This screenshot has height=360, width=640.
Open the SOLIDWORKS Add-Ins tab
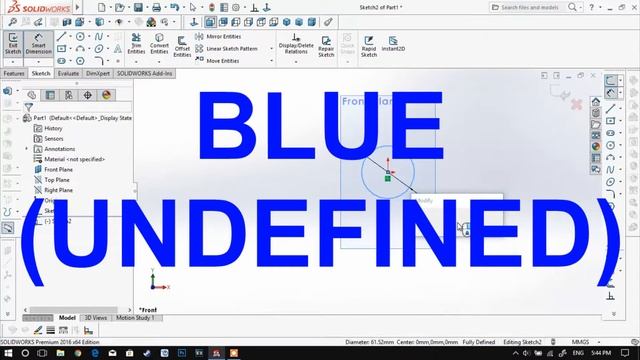[144, 73]
